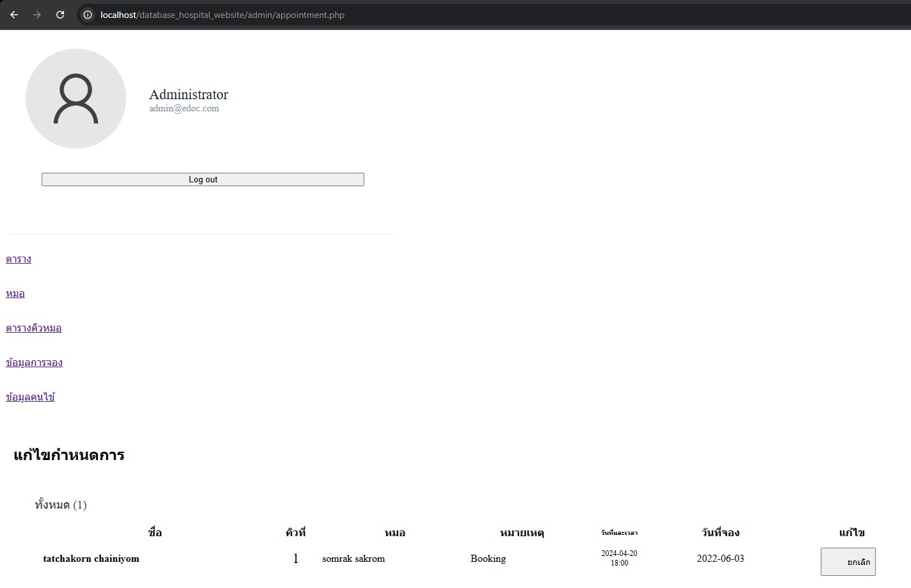This screenshot has height=588, width=911.
Task: Click the แก้ไขกำหนดการ heading
Action: click(x=69, y=456)
